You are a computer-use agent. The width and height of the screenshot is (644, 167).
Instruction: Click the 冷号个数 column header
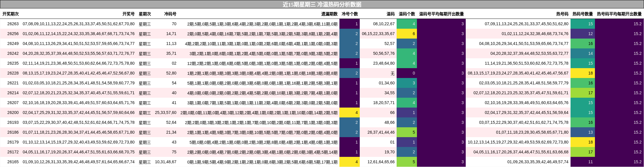click(350, 14)
